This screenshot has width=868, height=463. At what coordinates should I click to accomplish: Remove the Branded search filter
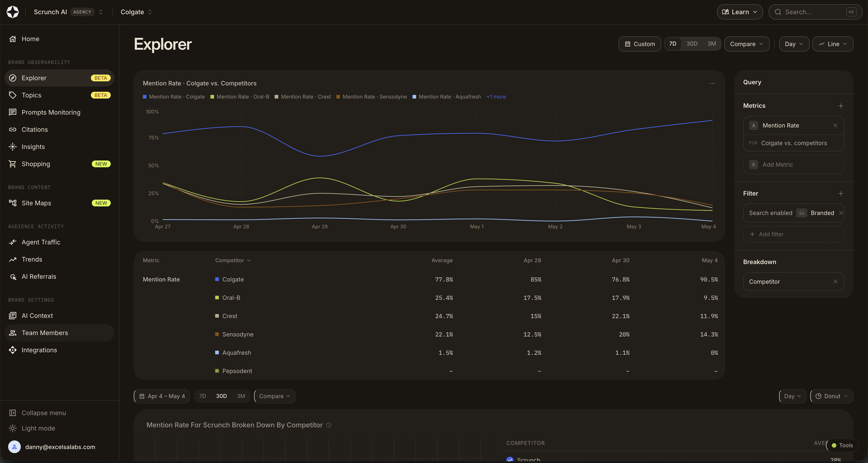click(841, 213)
